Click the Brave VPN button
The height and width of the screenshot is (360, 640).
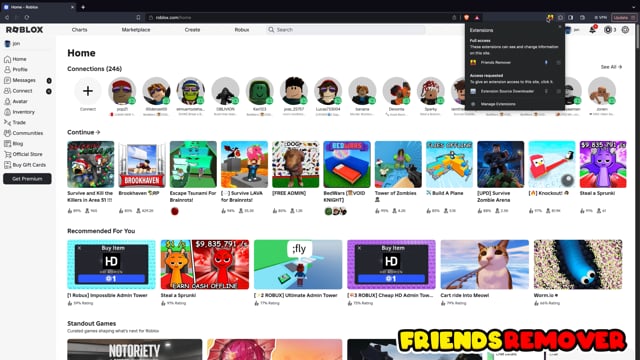600,18
